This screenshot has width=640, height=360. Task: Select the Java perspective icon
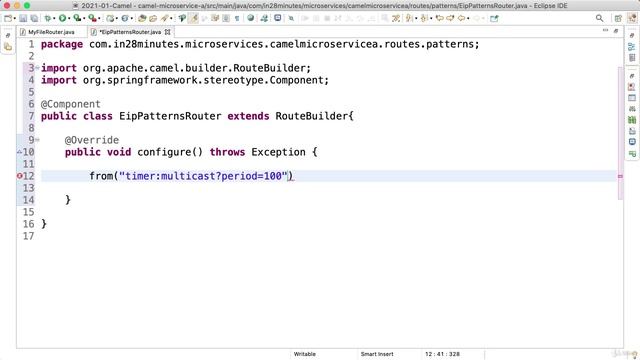click(x=632, y=18)
